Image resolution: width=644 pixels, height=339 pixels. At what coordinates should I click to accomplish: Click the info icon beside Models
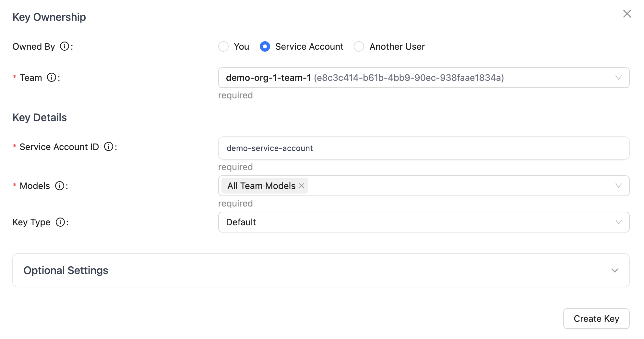pos(60,186)
